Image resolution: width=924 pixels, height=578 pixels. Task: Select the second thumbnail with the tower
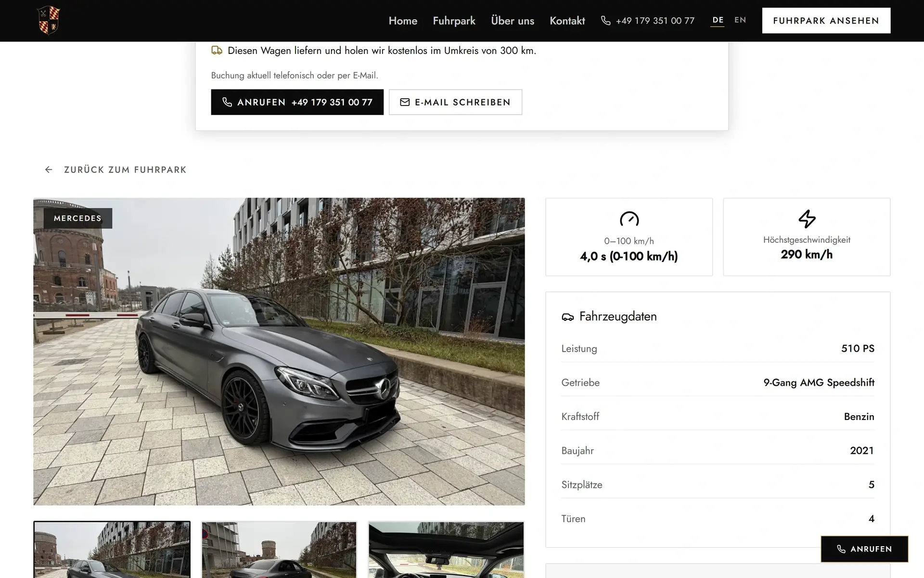(279, 550)
